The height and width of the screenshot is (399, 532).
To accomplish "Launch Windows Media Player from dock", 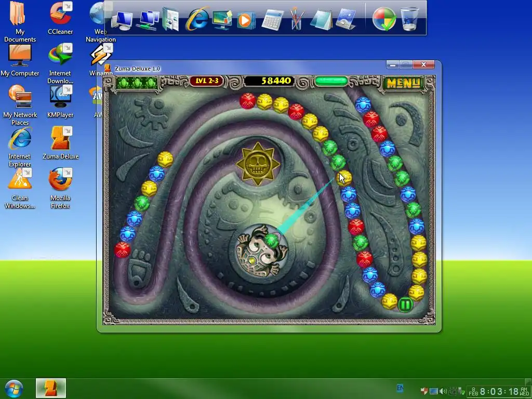I will (246, 20).
